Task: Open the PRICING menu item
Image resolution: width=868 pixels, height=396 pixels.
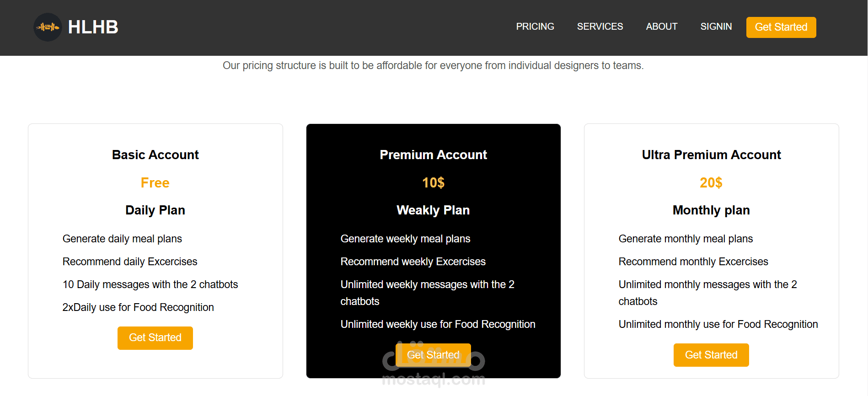Action: click(535, 27)
